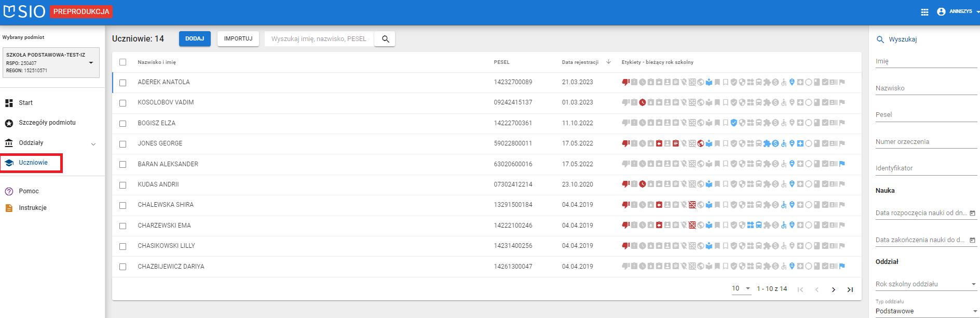This screenshot has width=980, height=318.
Task: Click the red clock icon in KOSOLOBOV VADIM row
Action: [x=643, y=102]
